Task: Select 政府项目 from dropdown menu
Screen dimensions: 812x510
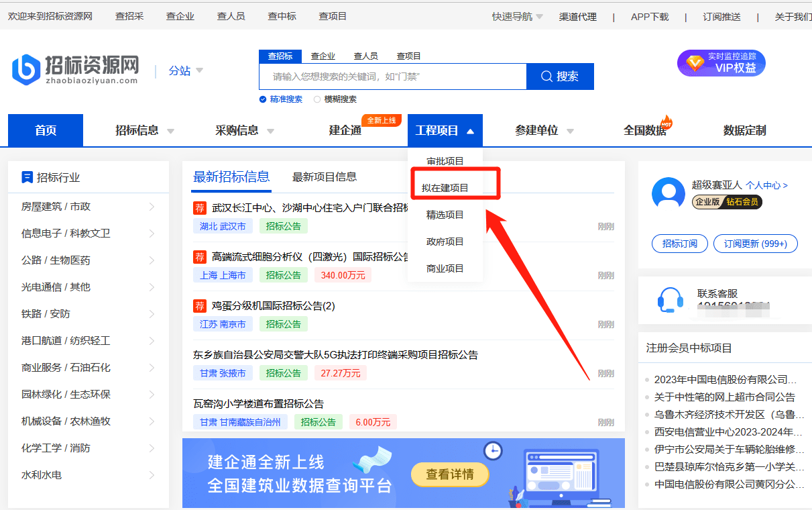Action: 445,242
